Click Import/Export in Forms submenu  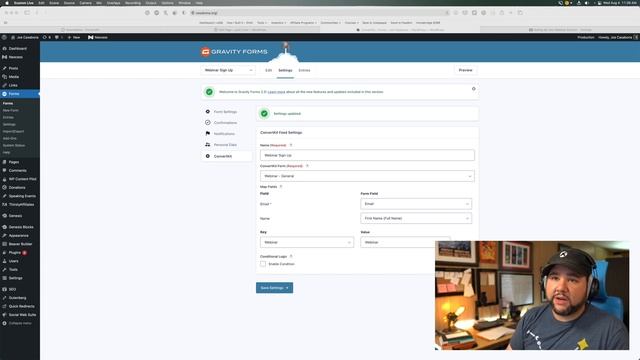[x=13, y=131]
